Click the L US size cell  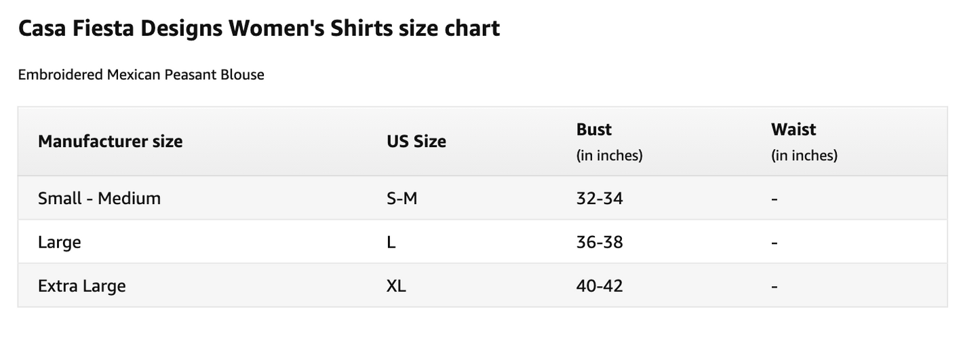click(391, 242)
